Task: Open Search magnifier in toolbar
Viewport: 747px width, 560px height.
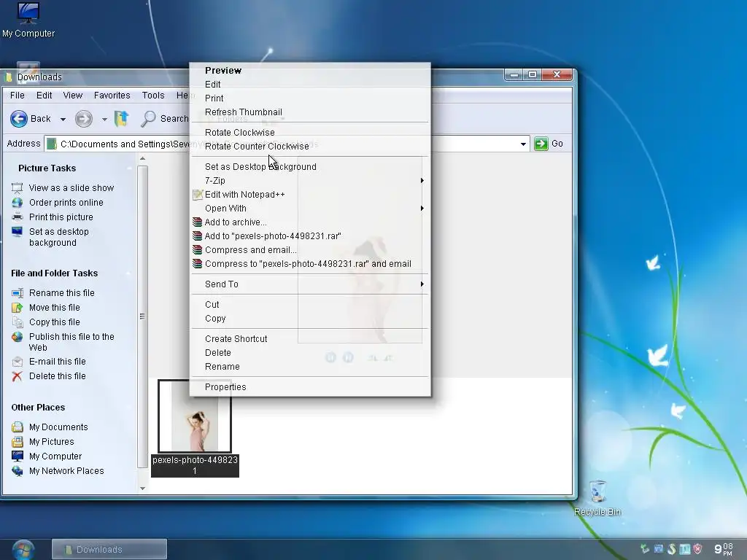Action: (148, 119)
